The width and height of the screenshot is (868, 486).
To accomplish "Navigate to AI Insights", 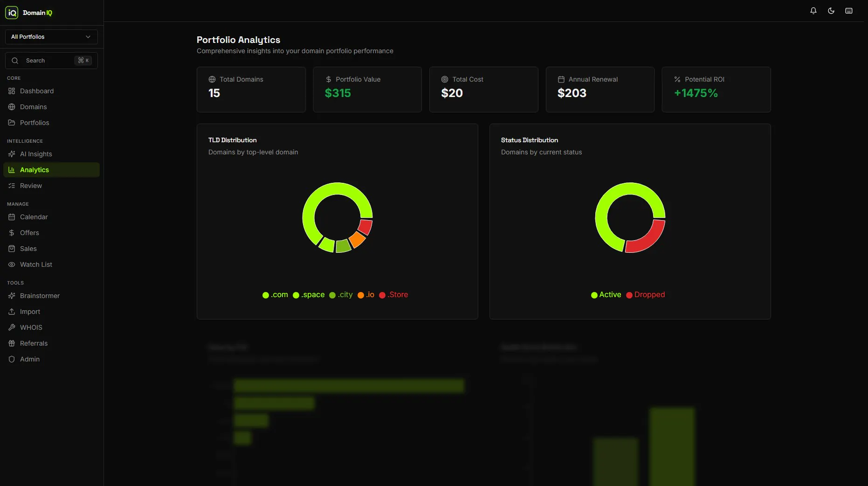I will pos(51,154).
